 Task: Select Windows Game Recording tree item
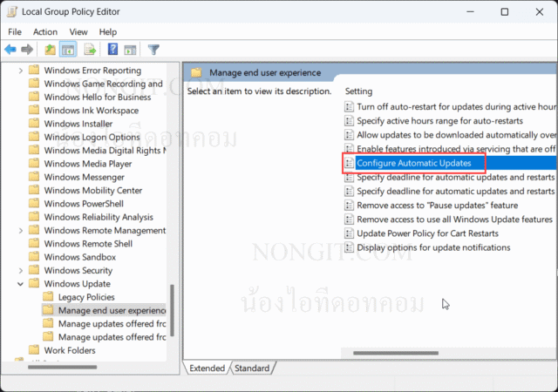click(x=103, y=84)
